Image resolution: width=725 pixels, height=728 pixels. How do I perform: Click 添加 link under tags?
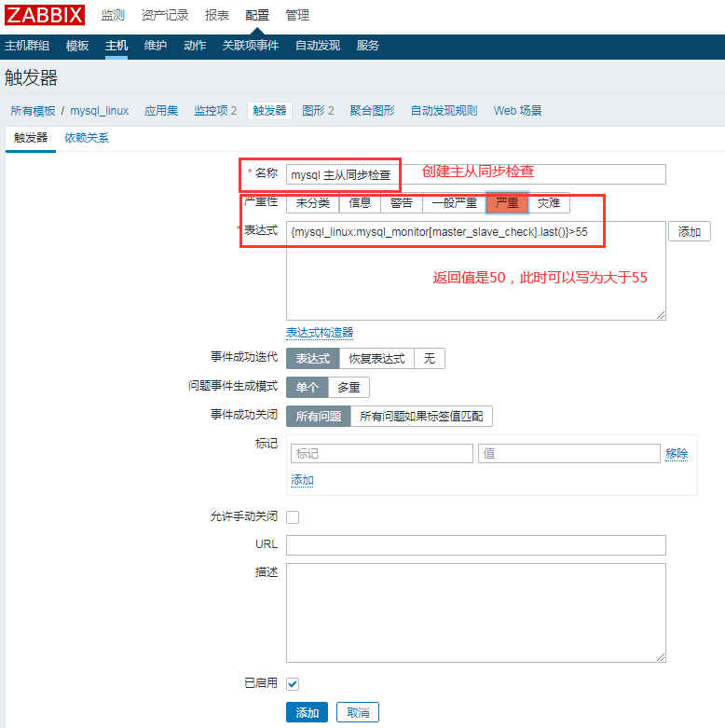[302, 480]
